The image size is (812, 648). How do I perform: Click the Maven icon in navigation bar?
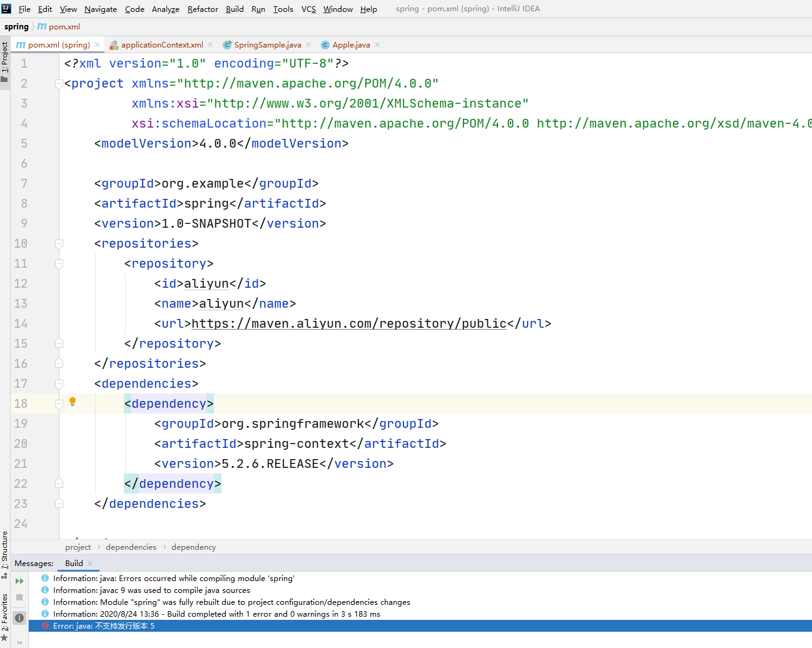coord(42,26)
